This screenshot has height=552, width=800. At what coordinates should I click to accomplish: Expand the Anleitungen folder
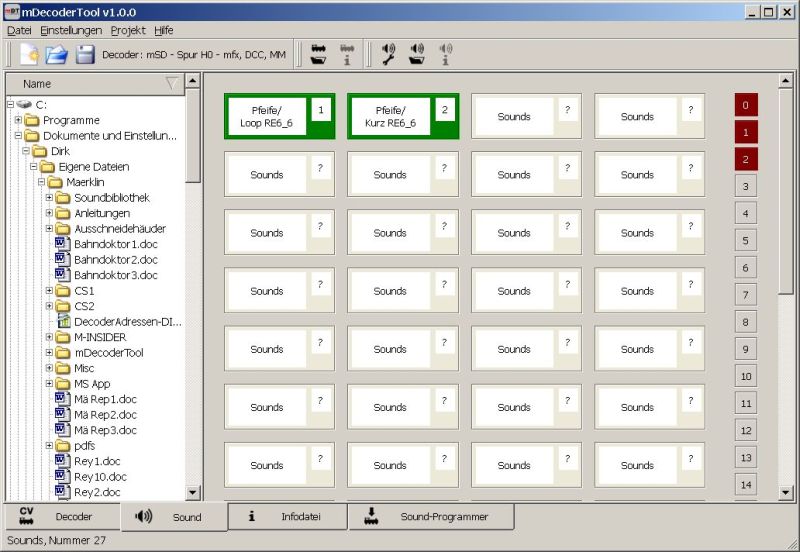pyautogui.click(x=49, y=213)
